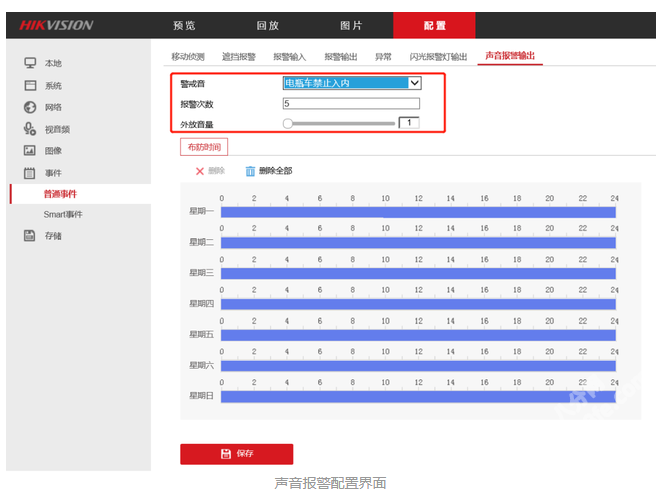Click the 系统 icon in sidebar
The width and height of the screenshot is (669, 496).
point(30,86)
